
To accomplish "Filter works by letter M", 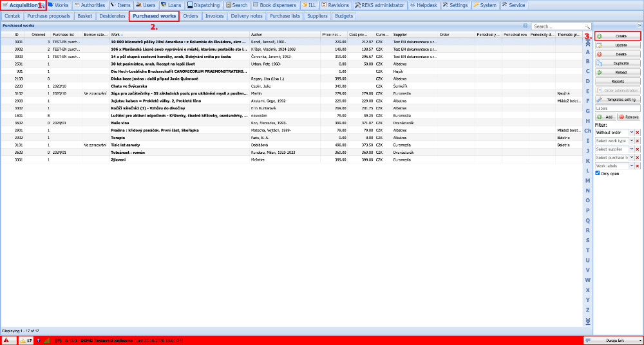I will 588,180.
